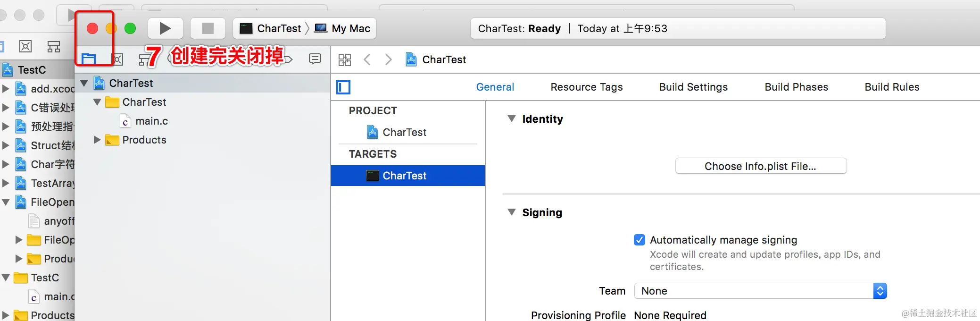This screenshot has width=980, height=321.
Task: Click Choose Info.plist File… button
Action: click(761, 166)
